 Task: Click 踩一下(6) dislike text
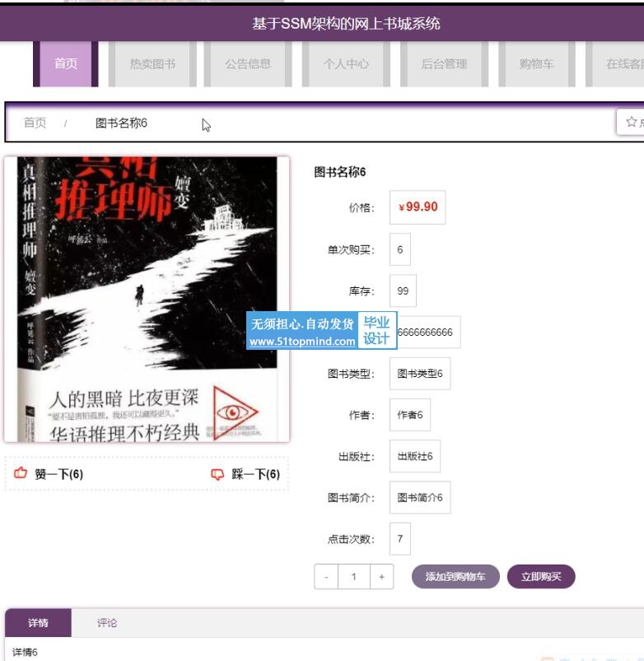(255, 474)
